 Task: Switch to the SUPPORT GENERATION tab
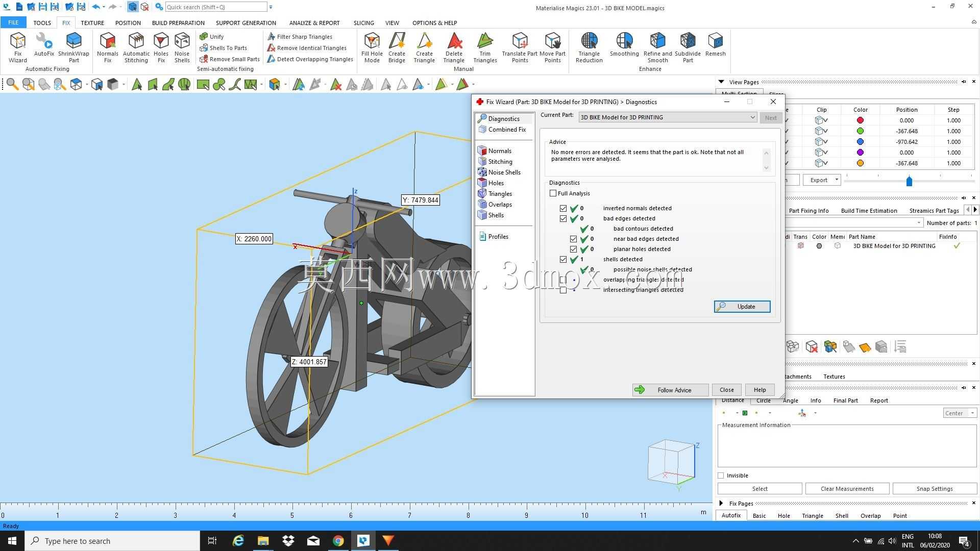(x=246, y=23)
